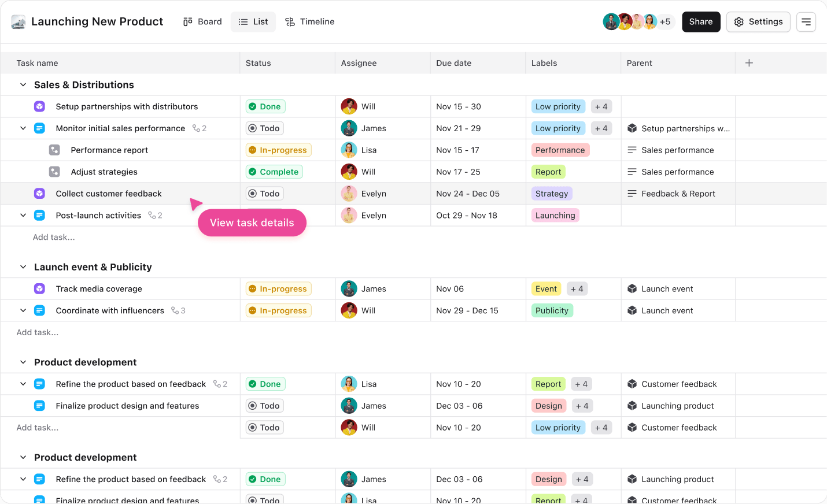Toggle Done status on Setup partnerships row
This screenshot has width=827, height=504.
(265, 106)
